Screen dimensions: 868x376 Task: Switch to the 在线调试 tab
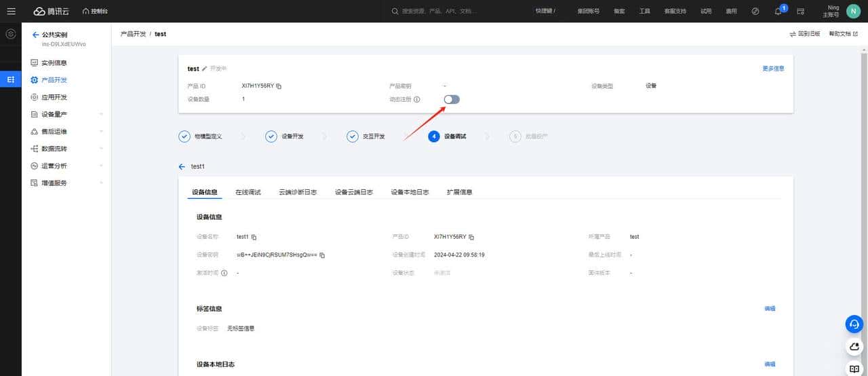tap(248, 192)
